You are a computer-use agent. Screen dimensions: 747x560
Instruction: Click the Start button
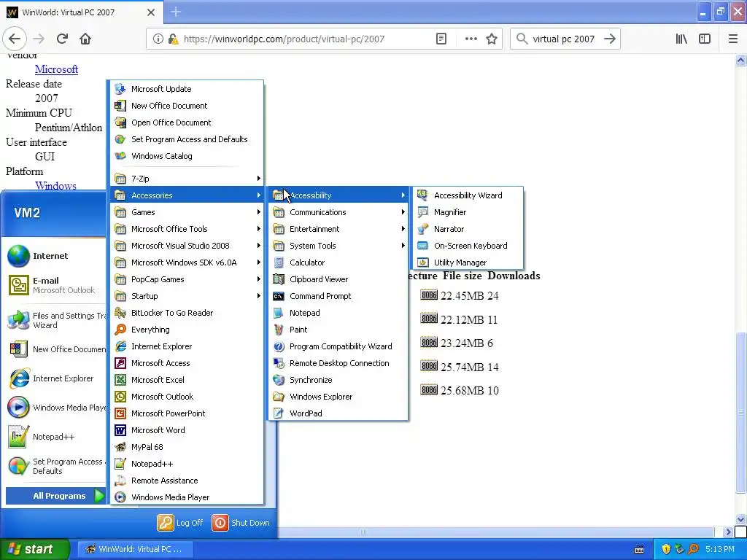point(34,549)
